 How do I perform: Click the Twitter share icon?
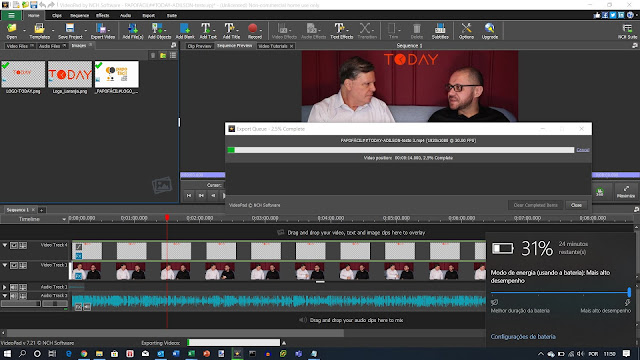(613, 15)
